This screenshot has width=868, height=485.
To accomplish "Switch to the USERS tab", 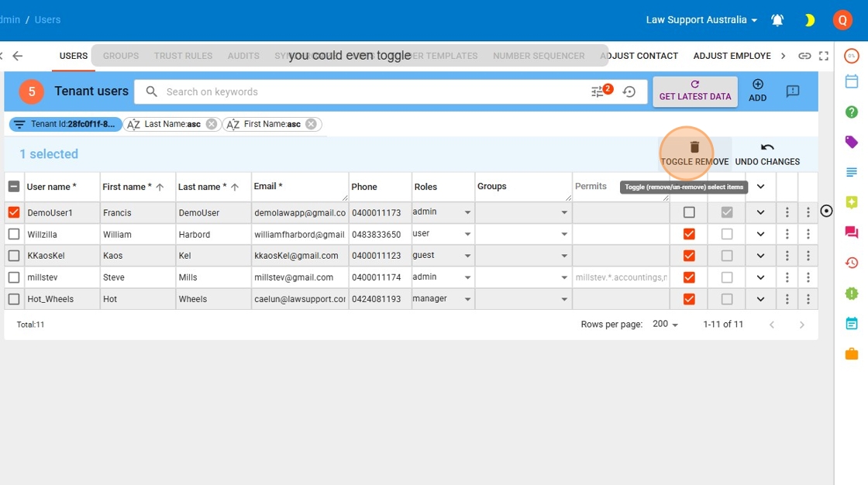I will click(x=74, y=56).
